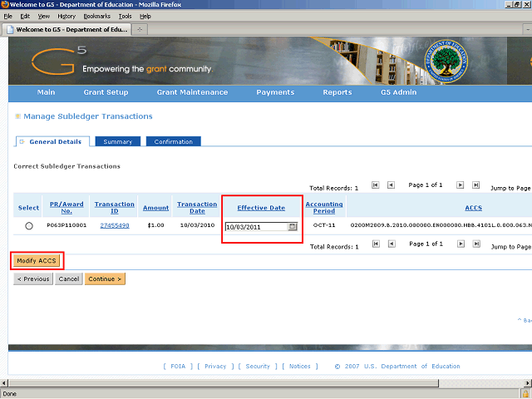Open the Grant Maintenance menu

tap(192, 92)
